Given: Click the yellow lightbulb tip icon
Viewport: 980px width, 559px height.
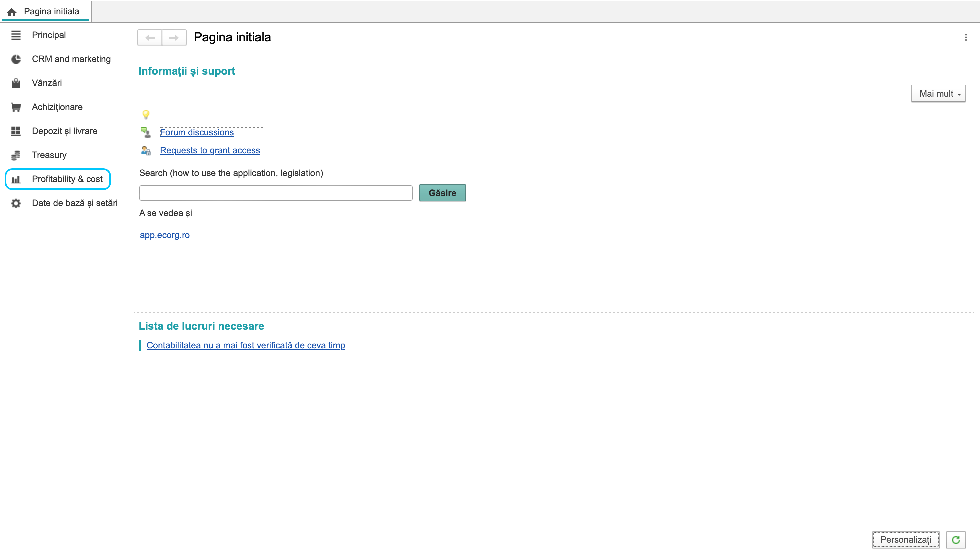Looking at the screenshot, I should coord(146,114).
